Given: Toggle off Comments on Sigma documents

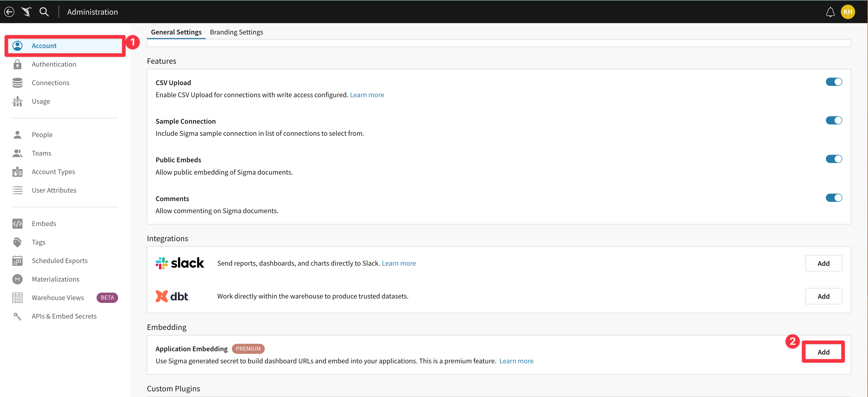Looking at the screenshot, I should tap(834, 198).
